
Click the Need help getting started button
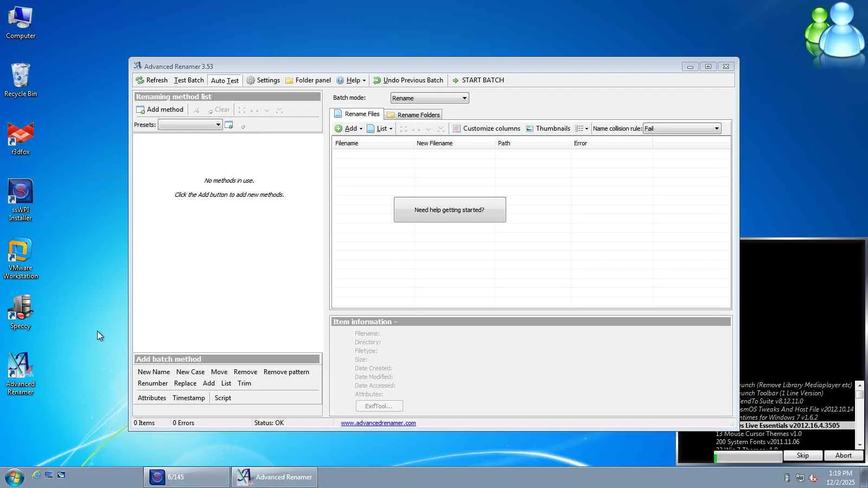click(450, 210)
